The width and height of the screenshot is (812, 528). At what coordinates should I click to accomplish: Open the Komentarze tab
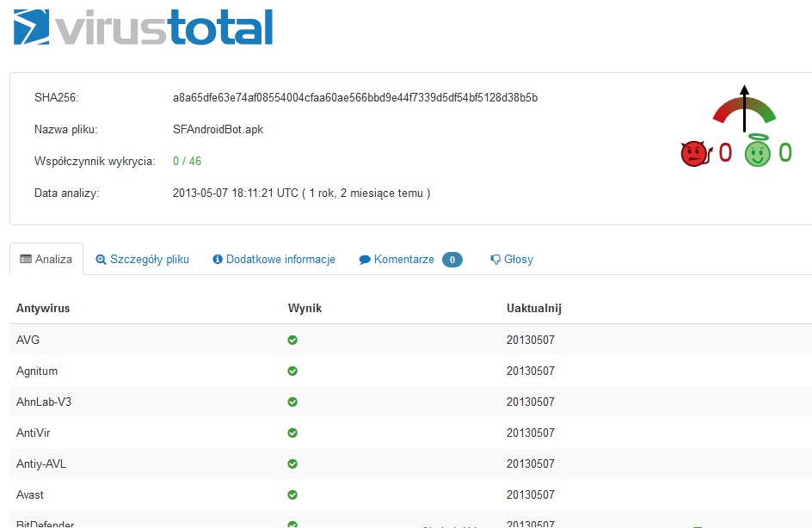(410, 260)
